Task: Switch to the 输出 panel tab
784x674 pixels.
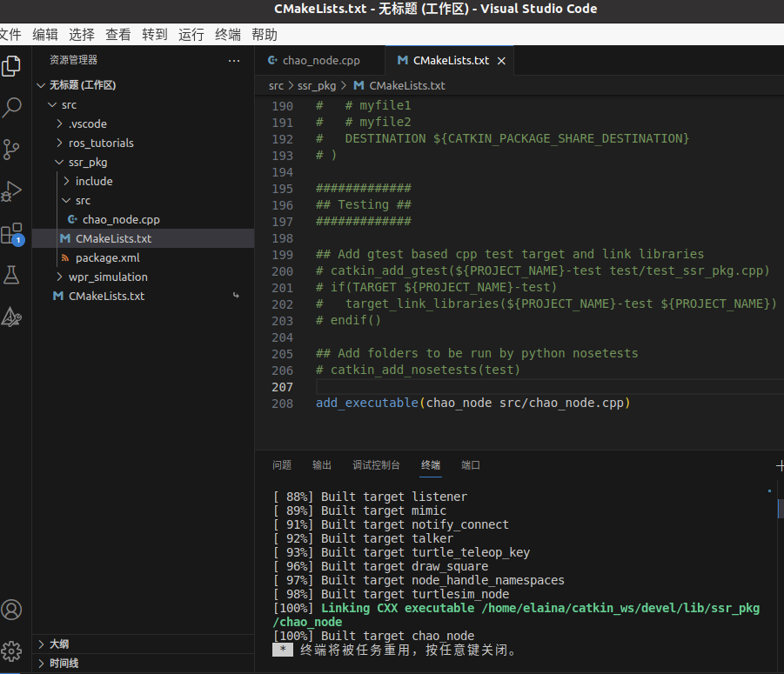Action: pyautogui.click(x=322, y=465)
